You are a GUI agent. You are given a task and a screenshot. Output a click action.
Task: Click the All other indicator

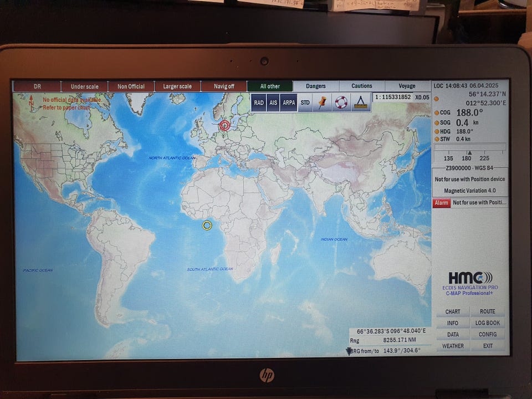(x=270, y=86)
